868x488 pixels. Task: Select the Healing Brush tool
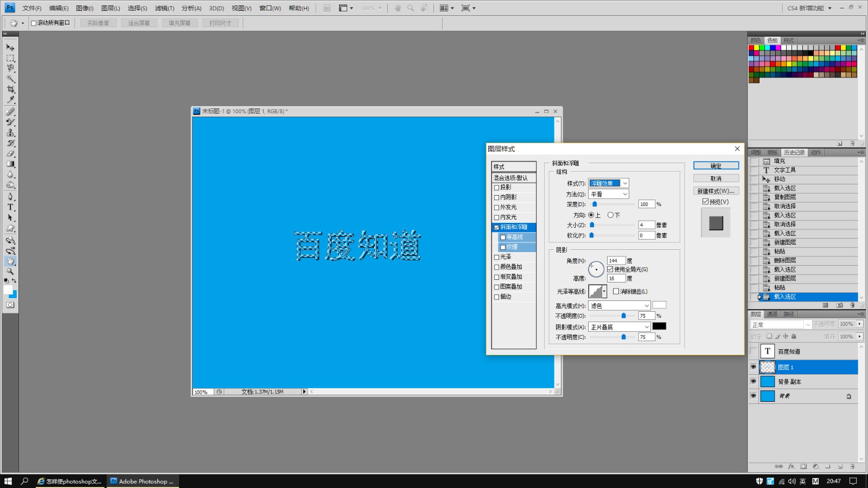pos(10,112)
